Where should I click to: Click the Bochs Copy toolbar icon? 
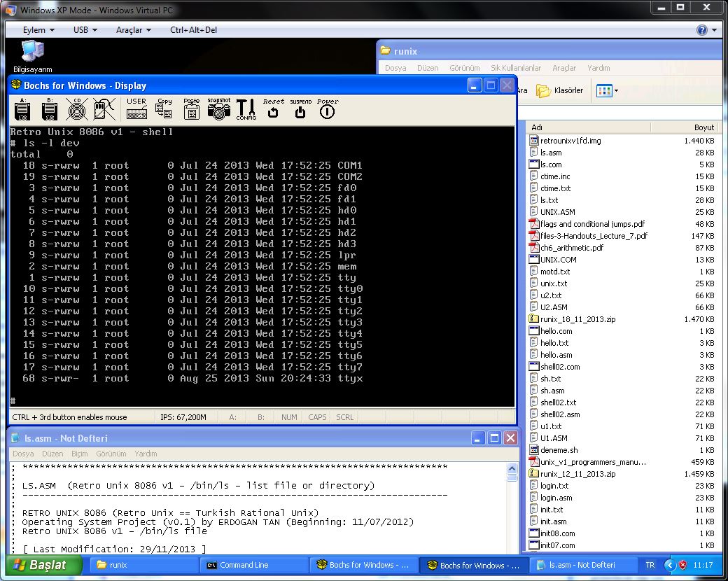[x=164, y=110]
